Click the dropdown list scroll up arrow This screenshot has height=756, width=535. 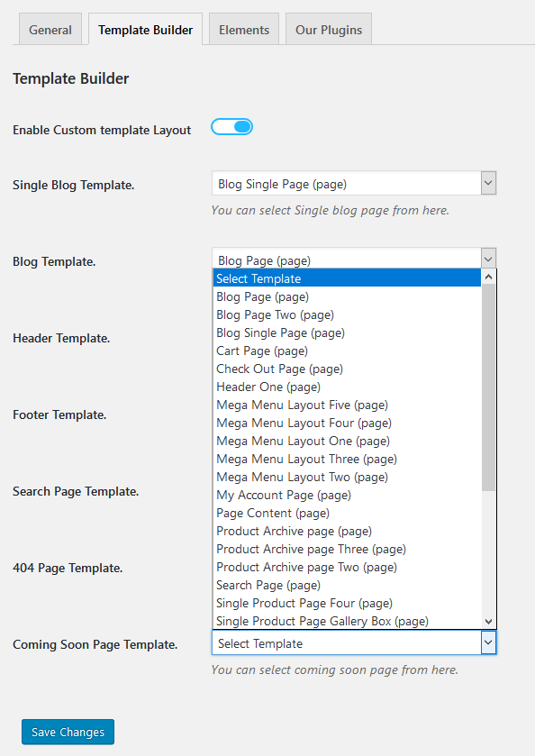click(x=488, y=277)
